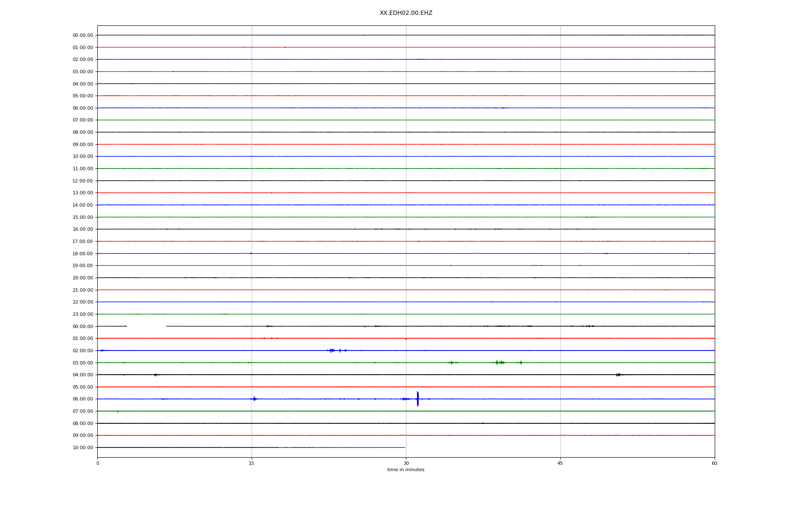
Task: Click the x-axis tick label 60
Action: (x=714, y=463)
